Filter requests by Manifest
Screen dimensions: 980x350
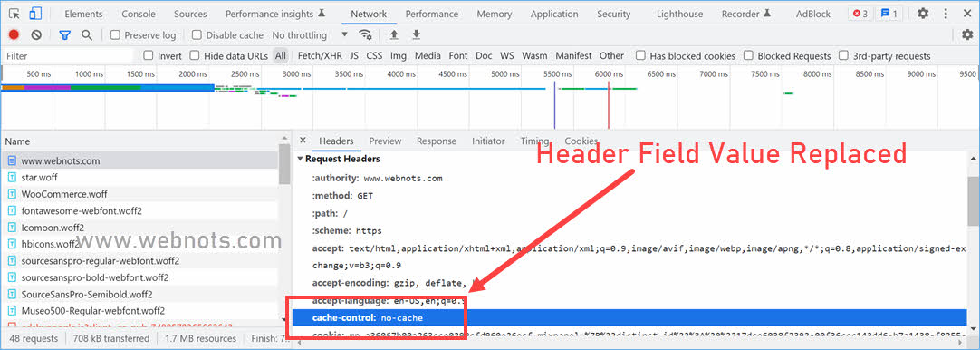573,55
